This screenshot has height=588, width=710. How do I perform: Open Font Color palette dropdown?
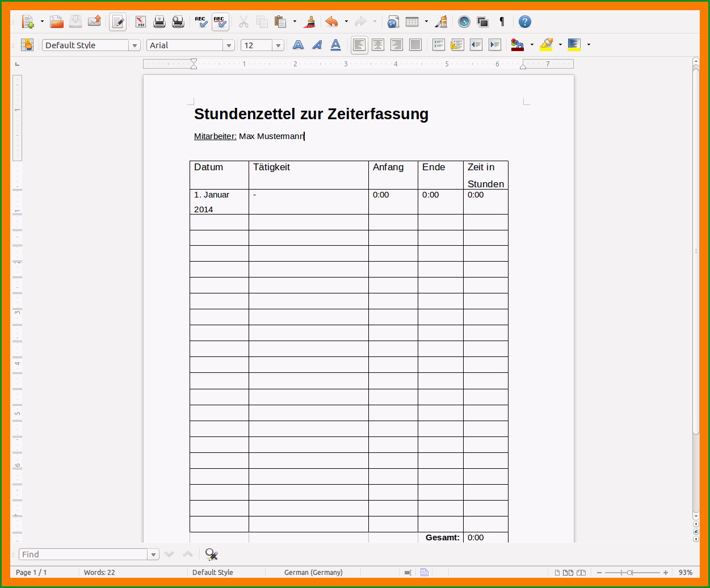coord(532,45)
